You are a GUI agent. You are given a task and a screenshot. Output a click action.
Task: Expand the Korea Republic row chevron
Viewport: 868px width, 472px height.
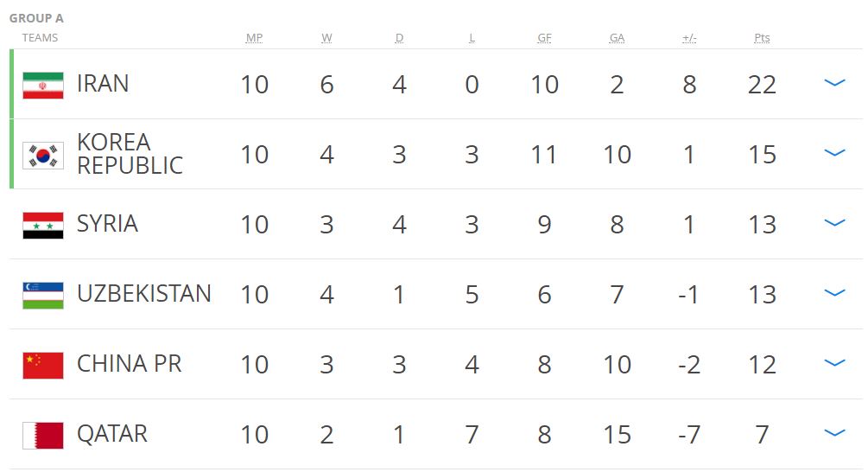pos(834,154)
